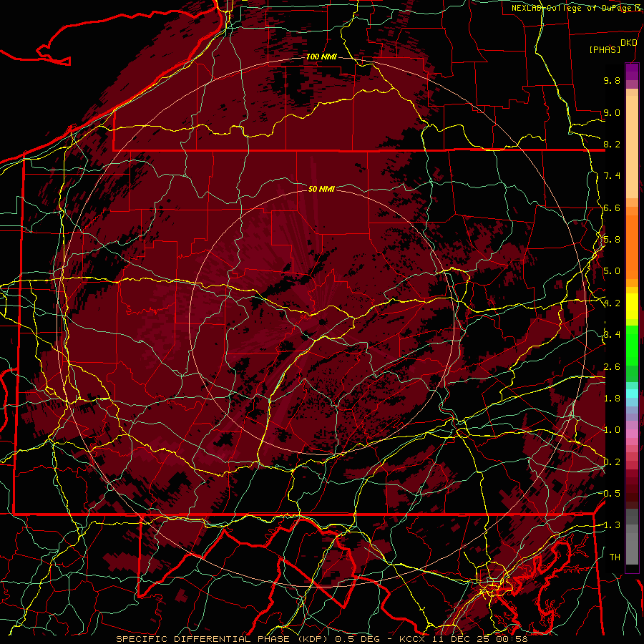Click the 100 NMI range ring label
Image resolution: width=644 pixels, height=644 pixels.
321,57
